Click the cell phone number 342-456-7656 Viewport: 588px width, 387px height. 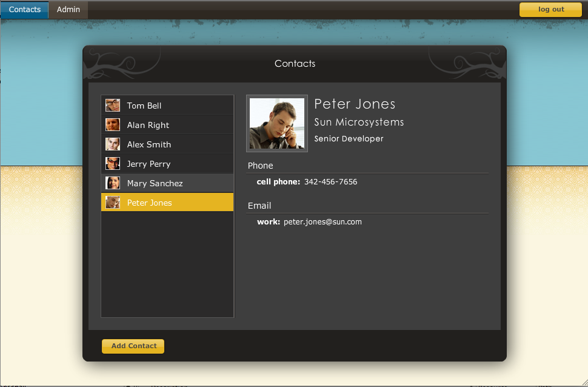point(330,182)
